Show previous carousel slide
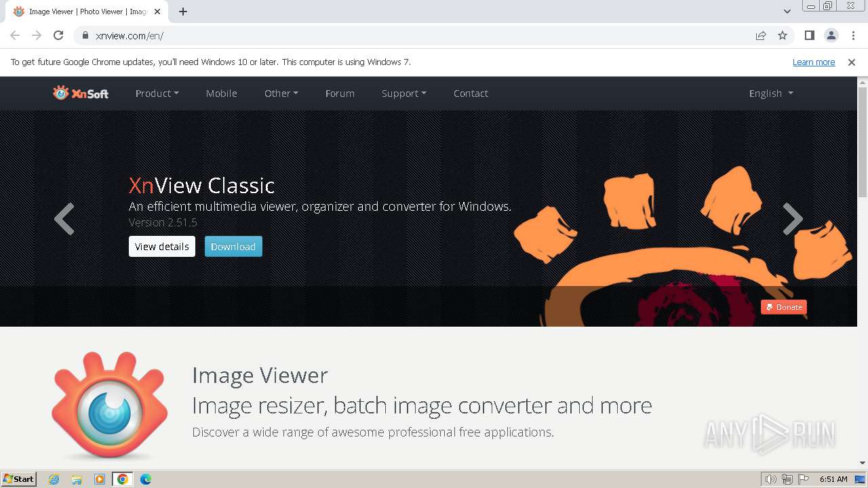Viewport: 868px width, 488px height. point(64,219)
